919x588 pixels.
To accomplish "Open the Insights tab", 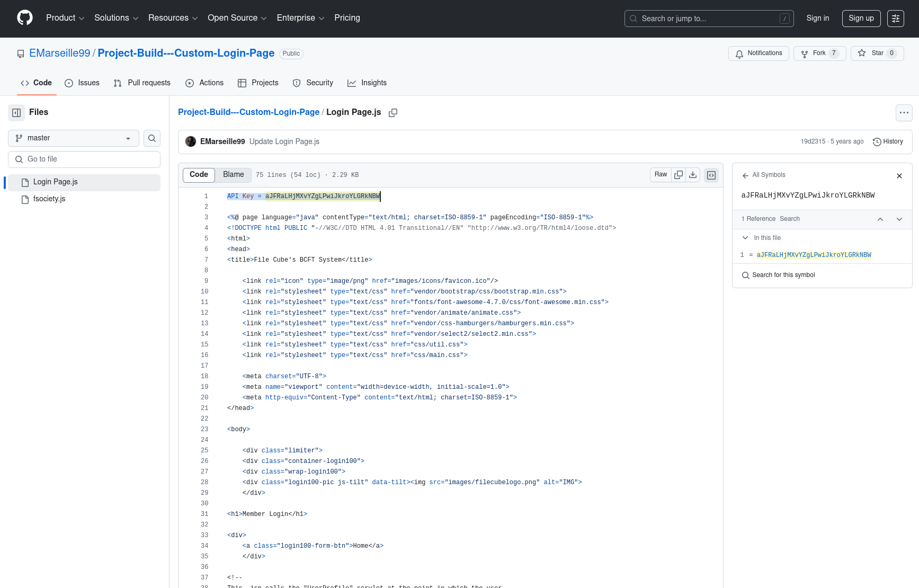I will pyautogui.click(x=367, y=83).
